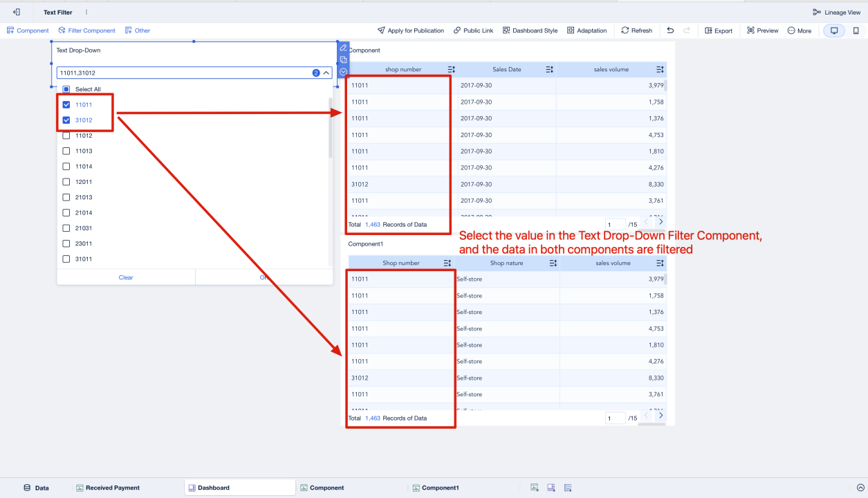Expand the filter component's down-arrow menu
Screen dimensions: 868x498
tap(343, 71)
